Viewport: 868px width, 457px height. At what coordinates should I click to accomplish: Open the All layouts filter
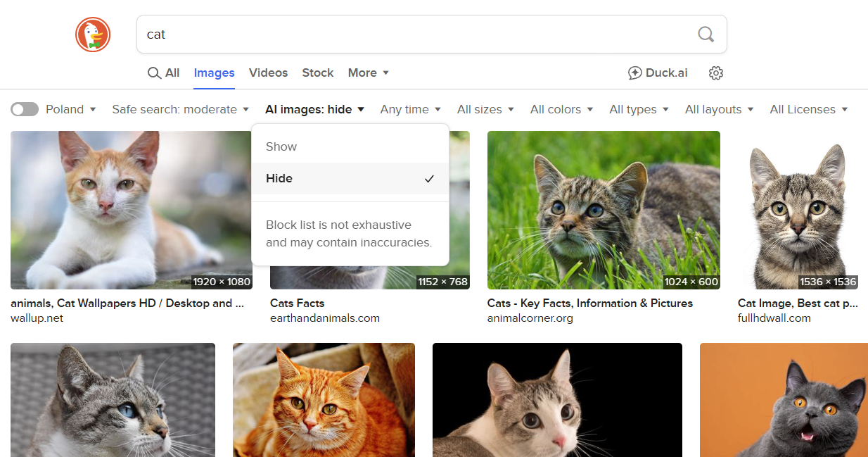(720, 109)
